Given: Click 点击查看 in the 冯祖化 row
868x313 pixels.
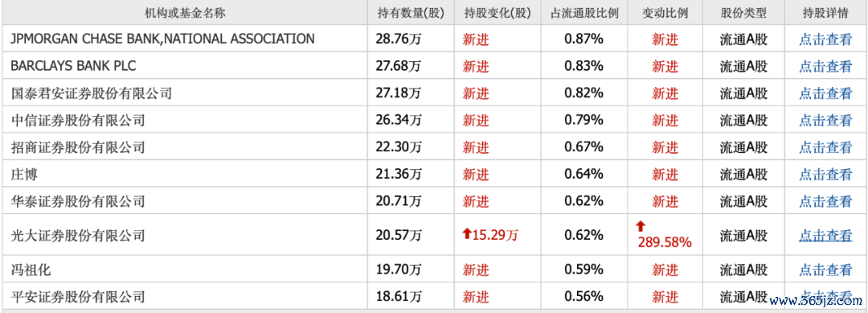Looking at the screenshot, I should 825,270.
